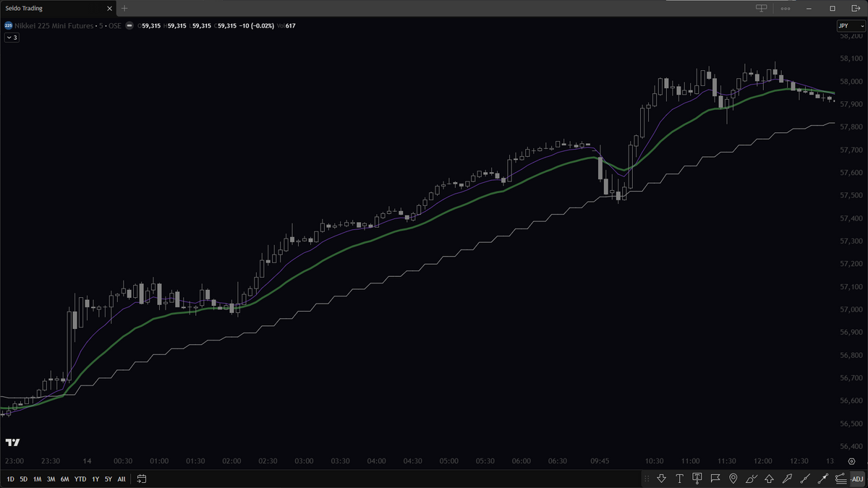The height and width of the screenshot is (488, 868).
Task: Click the TradingView logo
Action: (12, 442)
